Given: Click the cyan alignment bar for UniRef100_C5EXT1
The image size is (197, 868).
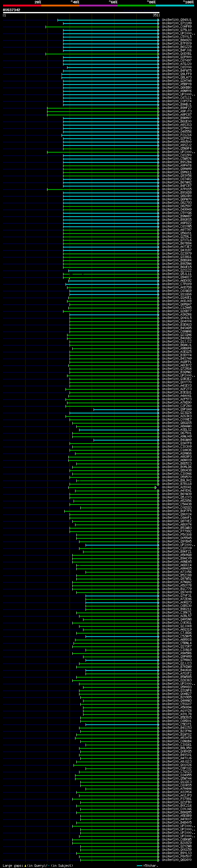Looking at the screenshot, I should click(122, 724).
